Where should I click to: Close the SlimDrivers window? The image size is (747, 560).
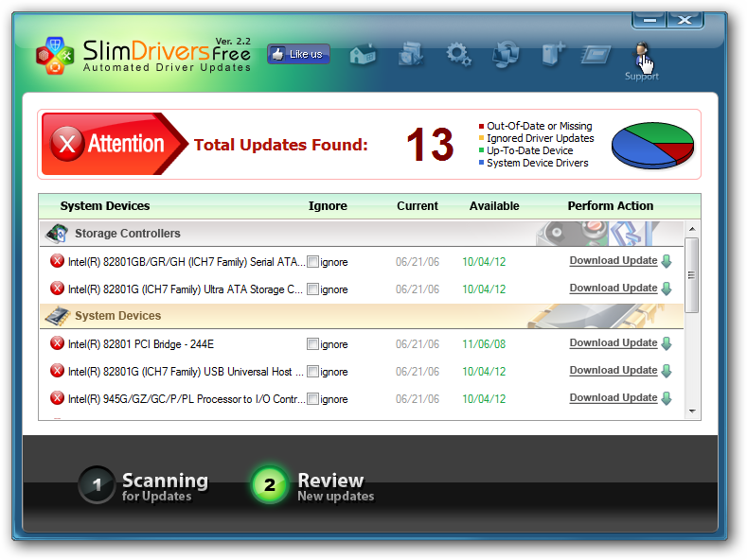685,20
